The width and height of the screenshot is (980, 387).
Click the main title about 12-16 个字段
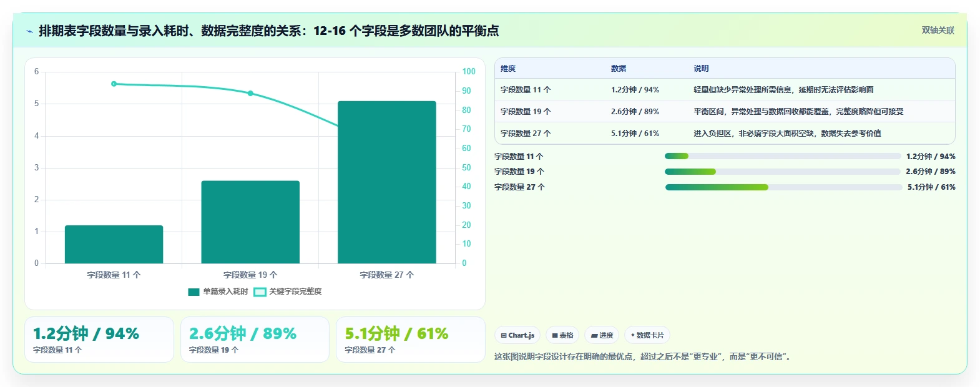(269, 31)
